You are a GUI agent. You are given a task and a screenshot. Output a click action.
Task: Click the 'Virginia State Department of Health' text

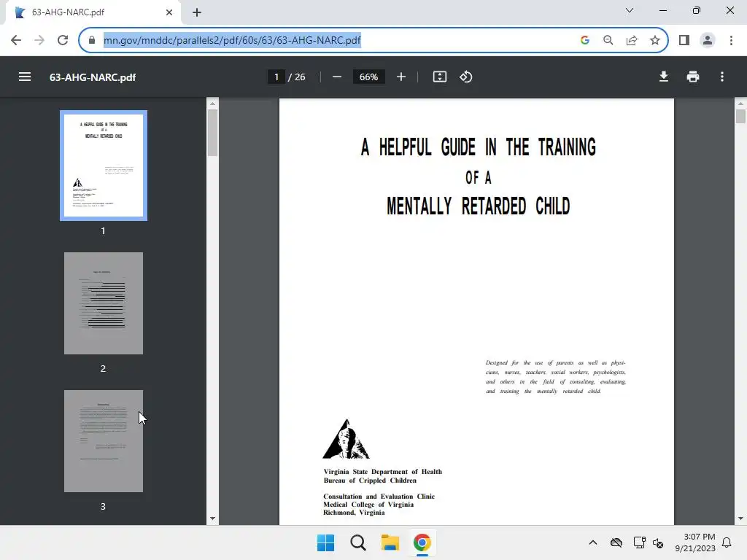point(382,472)
